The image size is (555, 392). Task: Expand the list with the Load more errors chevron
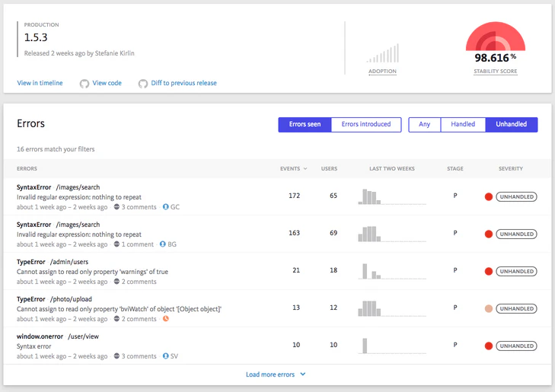point(303,374)
